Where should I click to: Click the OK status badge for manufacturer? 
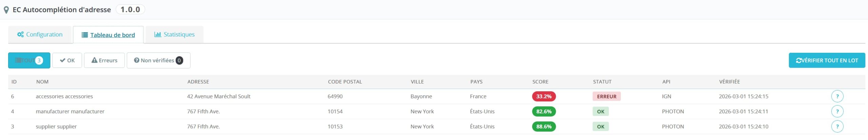[600, 112]
